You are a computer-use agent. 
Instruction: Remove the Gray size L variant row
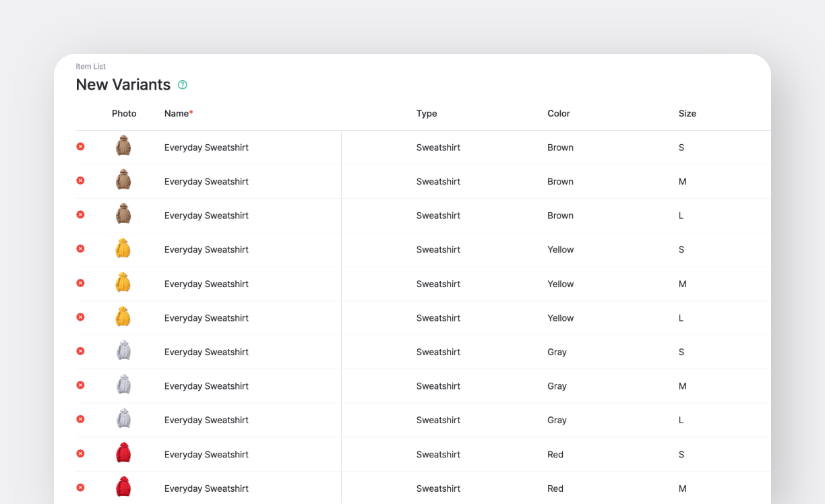80,419
